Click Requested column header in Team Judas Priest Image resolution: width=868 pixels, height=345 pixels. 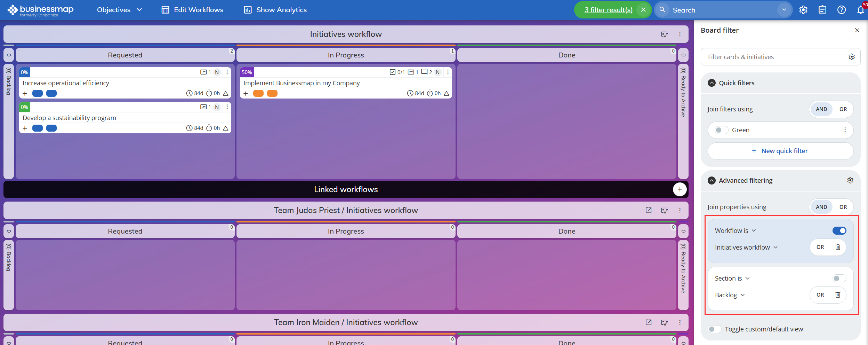[125, 231]
